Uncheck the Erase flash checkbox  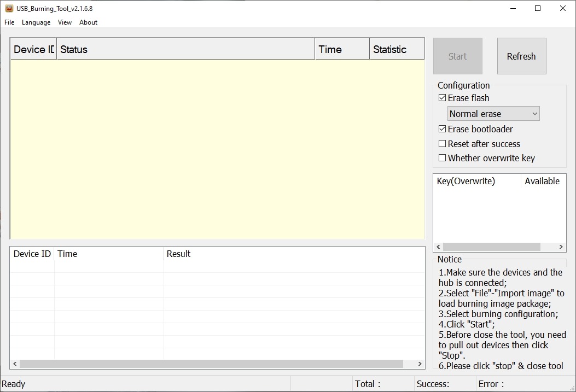pyautogui.click(x=443, y=98)
